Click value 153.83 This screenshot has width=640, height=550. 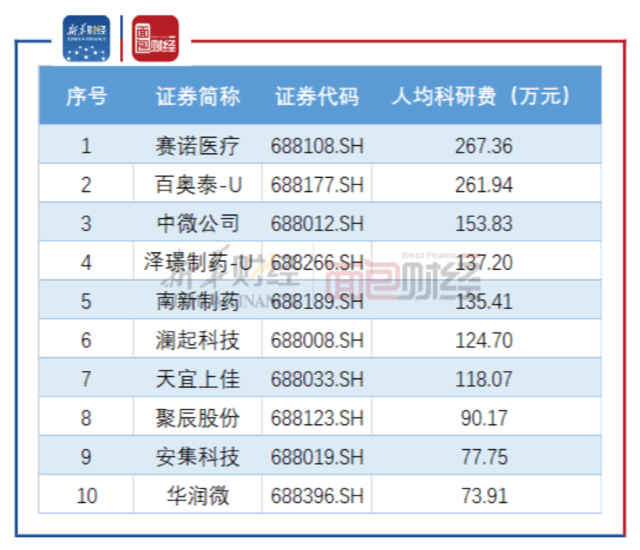click(484, 224)
